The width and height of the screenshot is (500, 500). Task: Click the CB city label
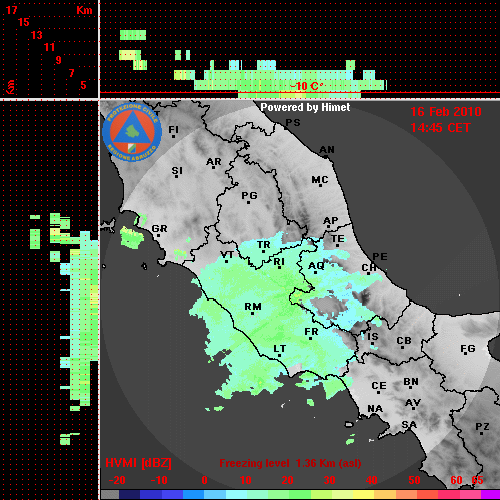pos(404,341)
